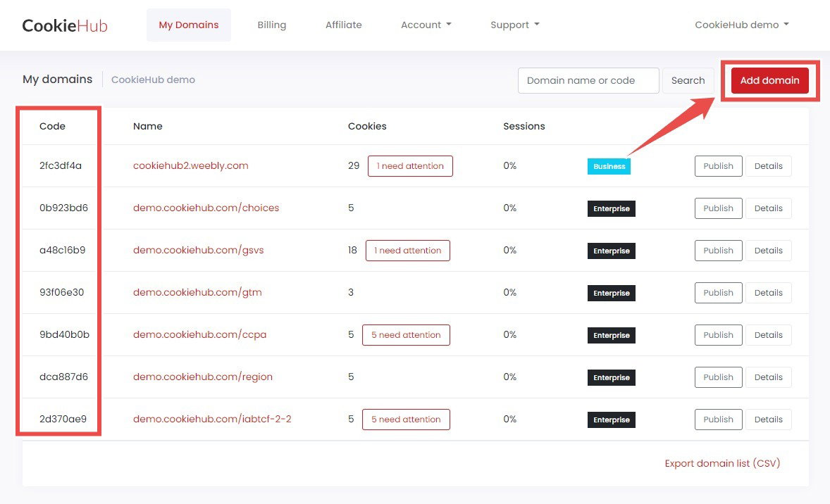Publish the cookiehub2.weebly.com domain
Viewport: 830px width, 504px height.
tap(718, 166)
